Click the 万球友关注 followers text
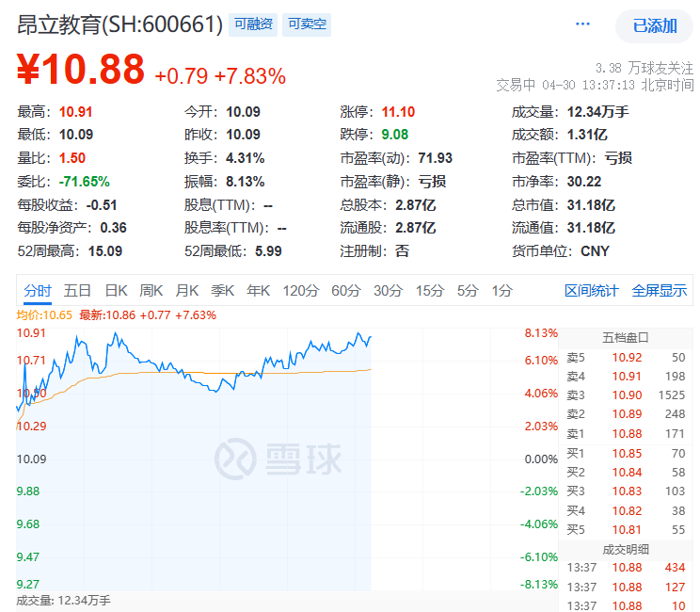This screenshot has height=612, width=700. (x=644, y=68)
